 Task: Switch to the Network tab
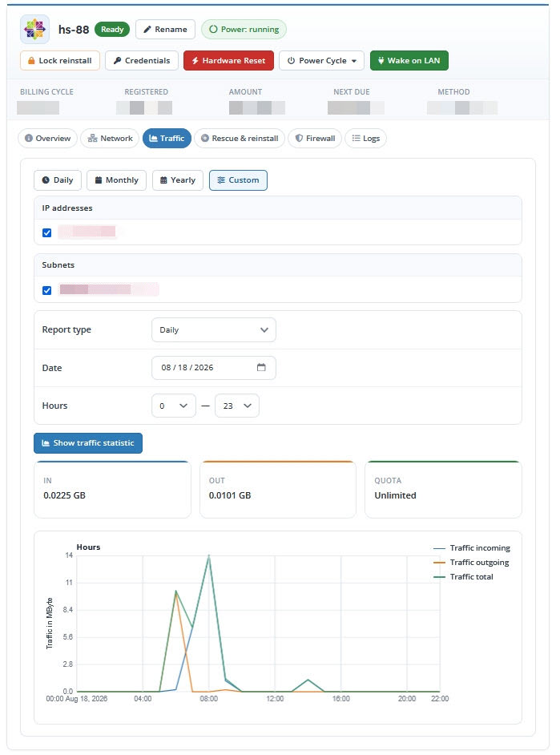click(110, 138)
